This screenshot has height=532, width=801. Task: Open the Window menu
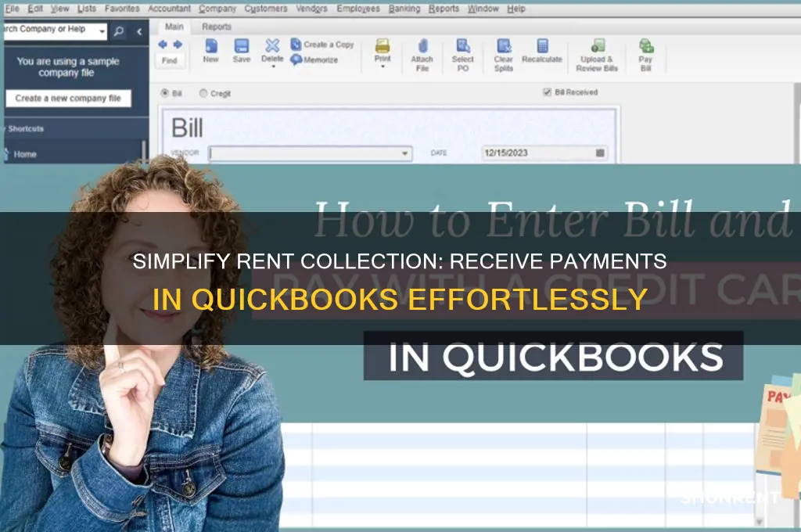pos(483,9)
